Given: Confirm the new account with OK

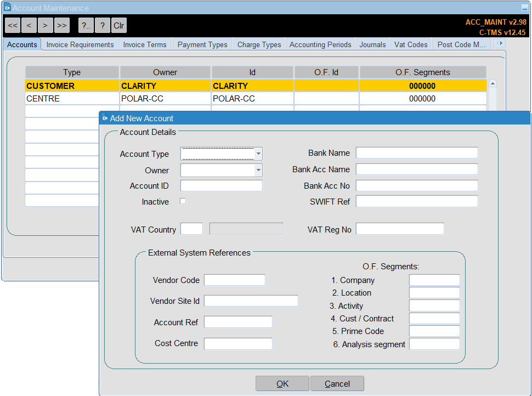Looking at the screenshot, I should [282, 383].
